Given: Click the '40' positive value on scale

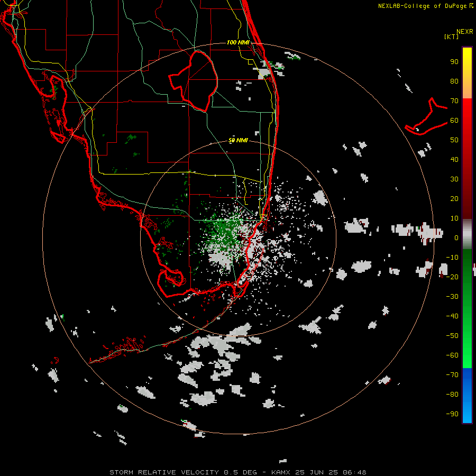Looking at the screenshot, I should pos(454,160).
